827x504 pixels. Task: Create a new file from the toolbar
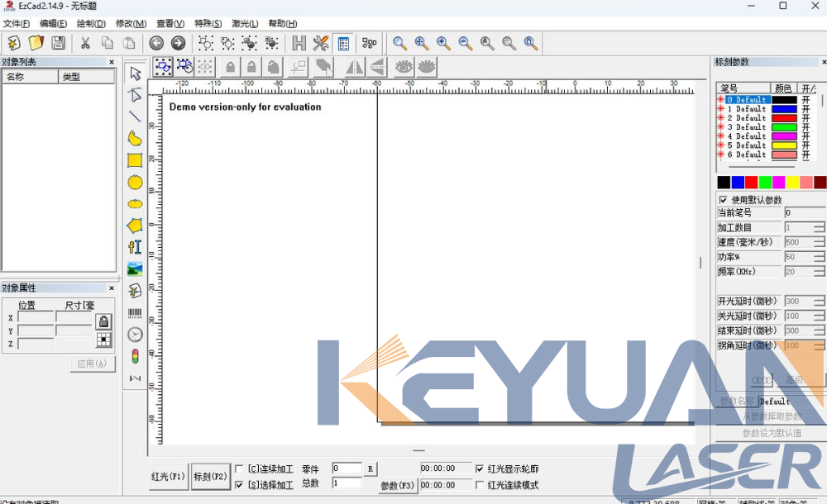pyautogui.click(x=14, y=43)
